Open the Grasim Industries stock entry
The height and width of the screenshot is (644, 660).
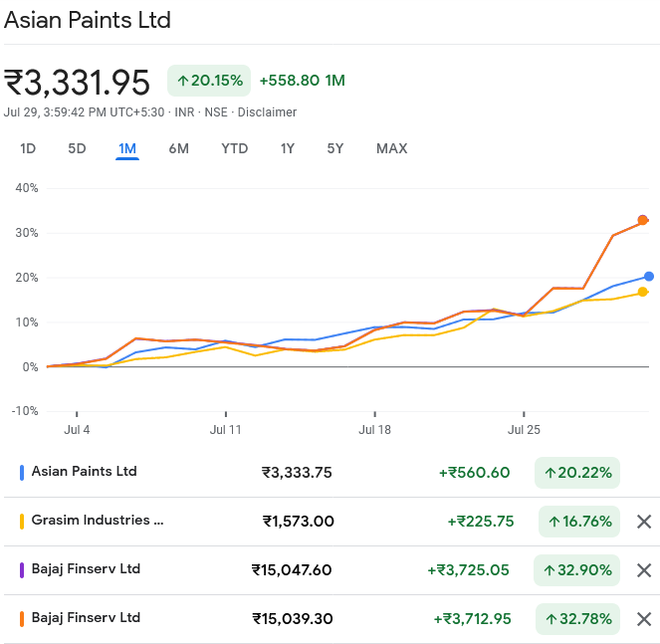(x=97, y=521)
